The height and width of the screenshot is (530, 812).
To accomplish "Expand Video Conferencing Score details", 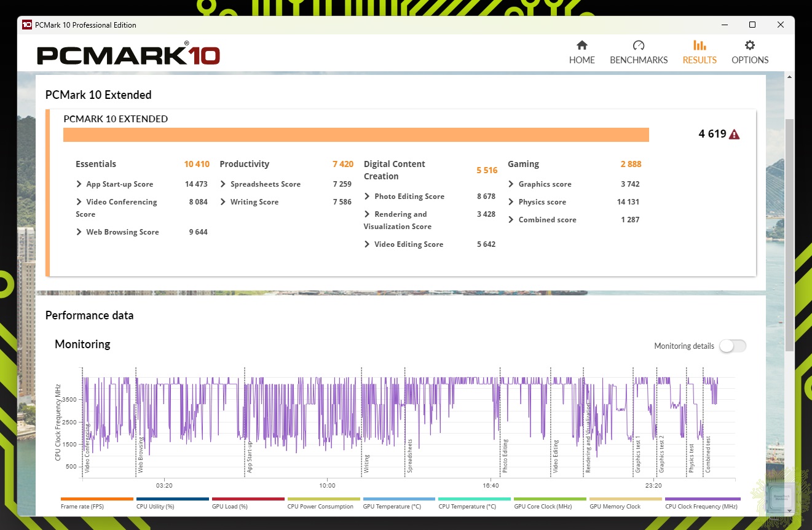I will [x=79, y=202].
